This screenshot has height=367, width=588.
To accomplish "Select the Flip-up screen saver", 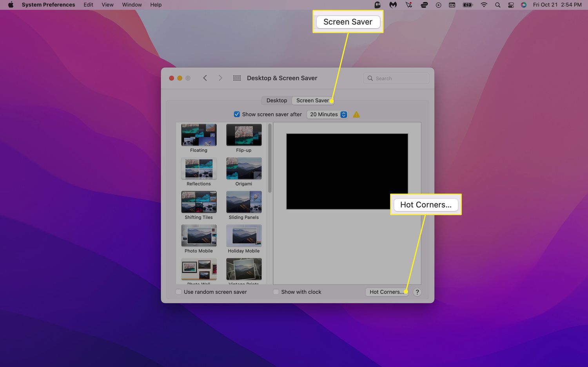I will 244,138.
